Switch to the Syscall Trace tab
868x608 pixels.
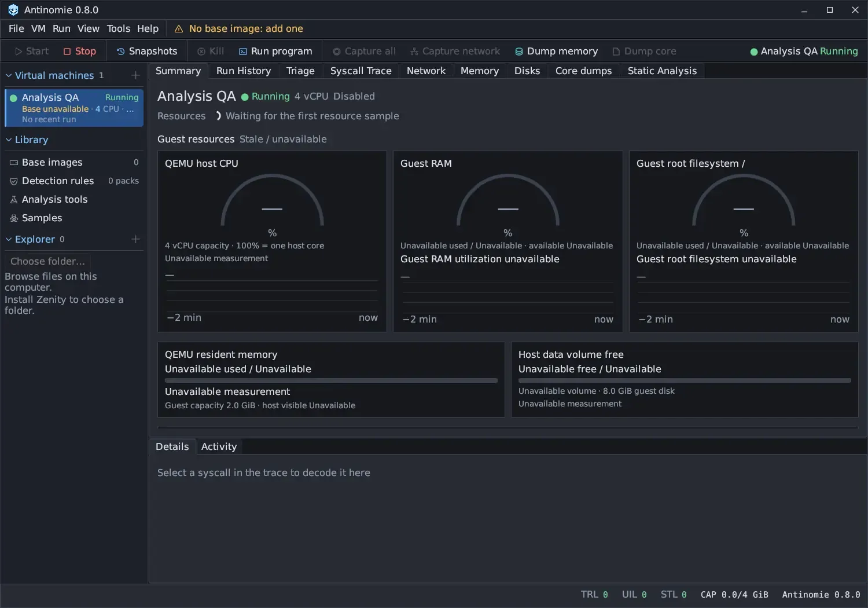point(361,71)
